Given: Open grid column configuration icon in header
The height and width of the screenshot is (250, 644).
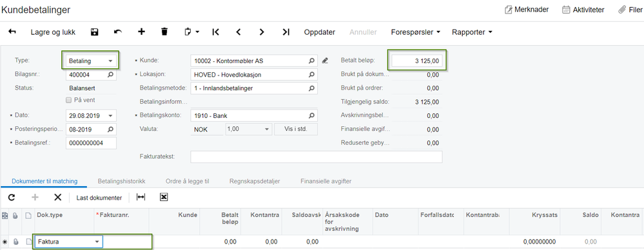Looking at the screenshot, I should coord(5,215).
